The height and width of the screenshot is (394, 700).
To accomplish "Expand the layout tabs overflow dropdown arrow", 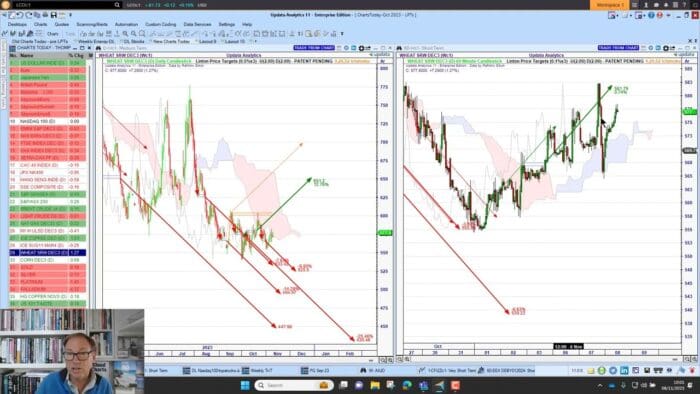I will pyautogui.click(x=255, y=41).
